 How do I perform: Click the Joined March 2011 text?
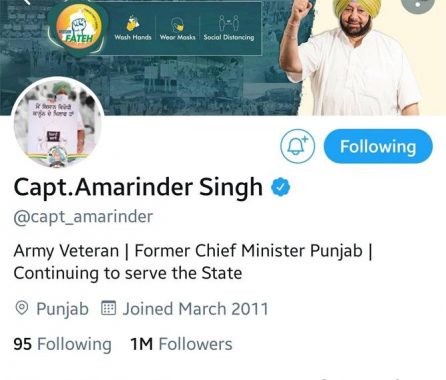tap(196, 309)
